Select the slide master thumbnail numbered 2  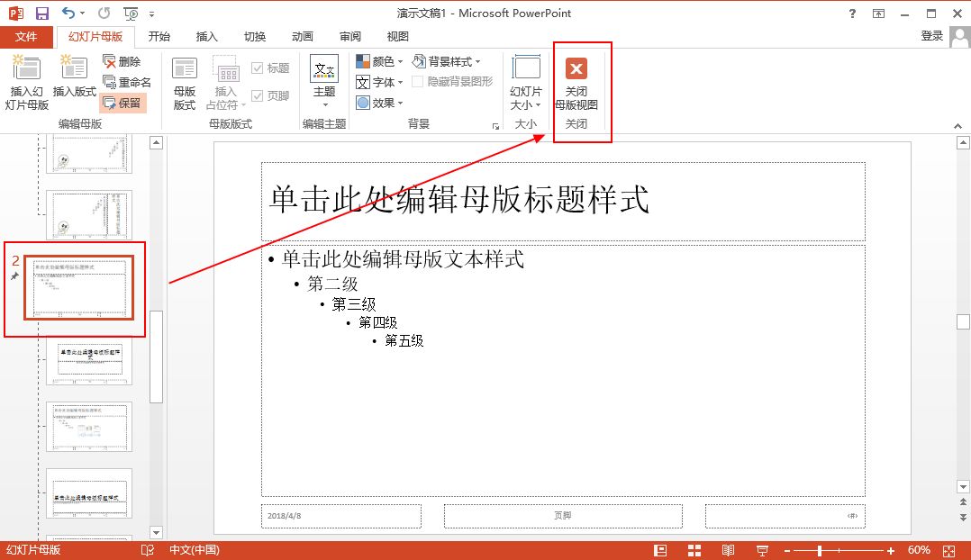click(78, 287)
